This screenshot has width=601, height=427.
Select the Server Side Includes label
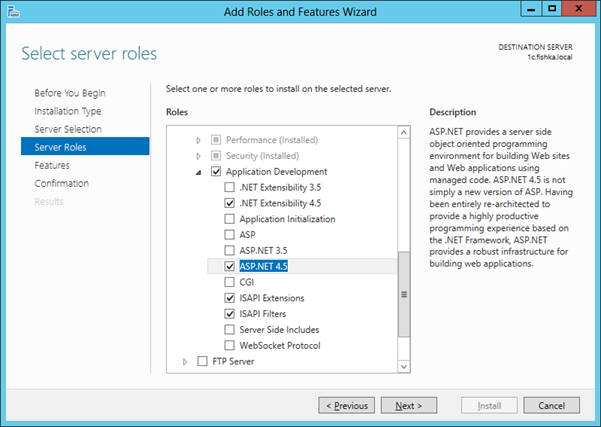(x=279, y=330)
